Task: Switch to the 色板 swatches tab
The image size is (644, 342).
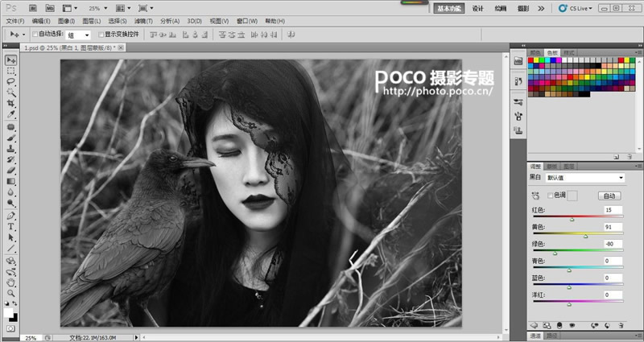Action: pyautogui.click(x=552, y=53)
